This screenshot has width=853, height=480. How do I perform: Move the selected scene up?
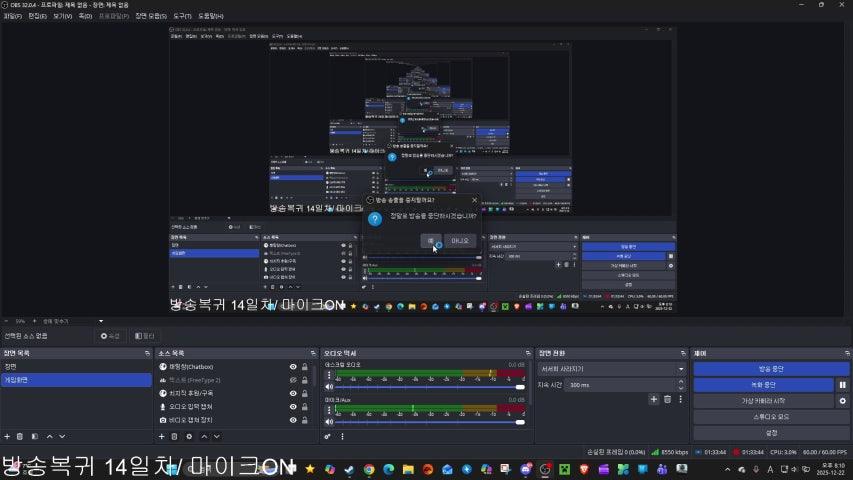pyautogui.click(x=50, y=436)
